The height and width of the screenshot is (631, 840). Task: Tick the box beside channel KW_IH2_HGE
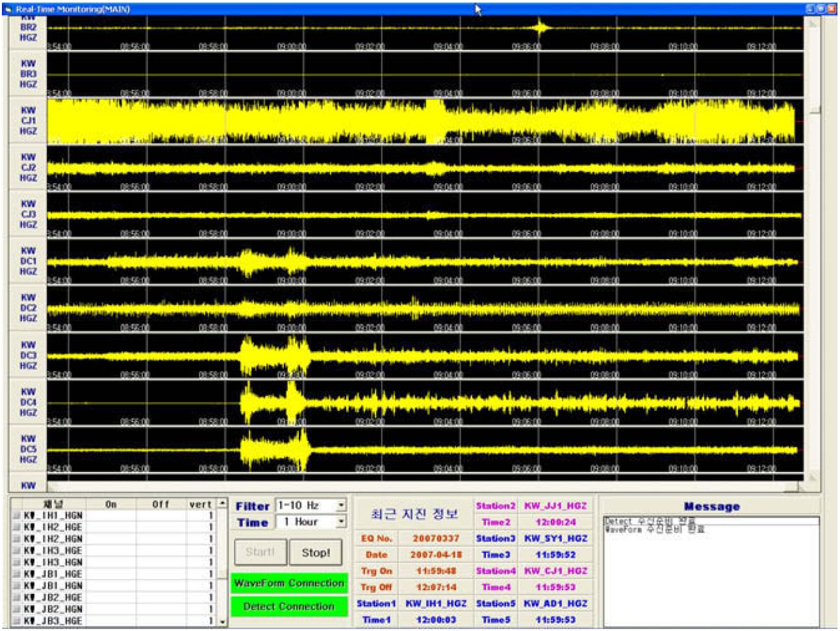pyautogui.click(x=17, y=528)
